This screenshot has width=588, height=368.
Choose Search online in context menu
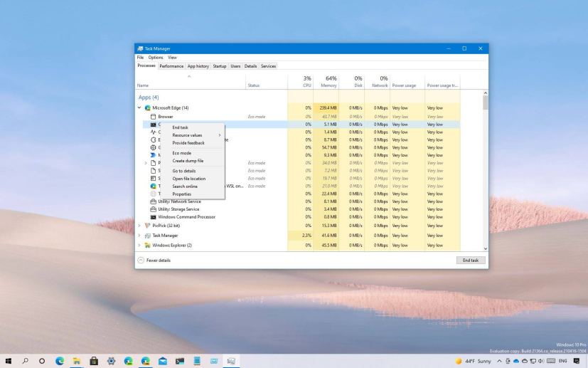(x=193, y=186)
